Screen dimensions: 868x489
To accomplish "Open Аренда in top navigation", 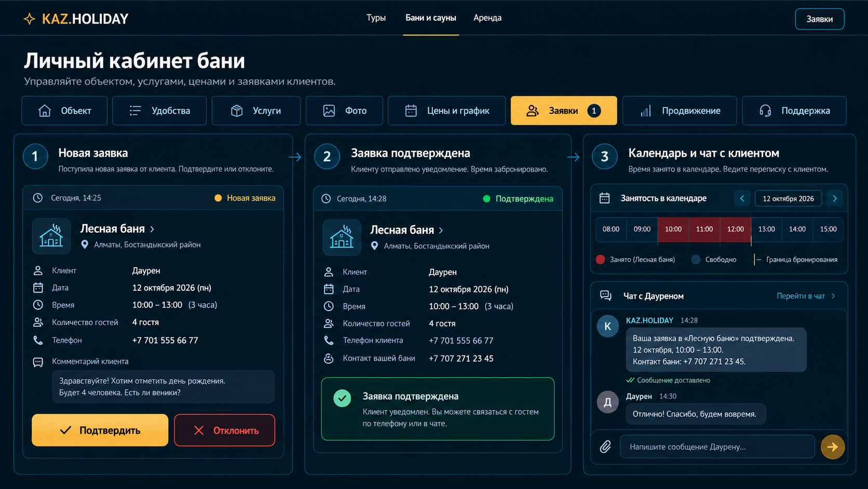I will pyautogui.click(x=487, y=18).
